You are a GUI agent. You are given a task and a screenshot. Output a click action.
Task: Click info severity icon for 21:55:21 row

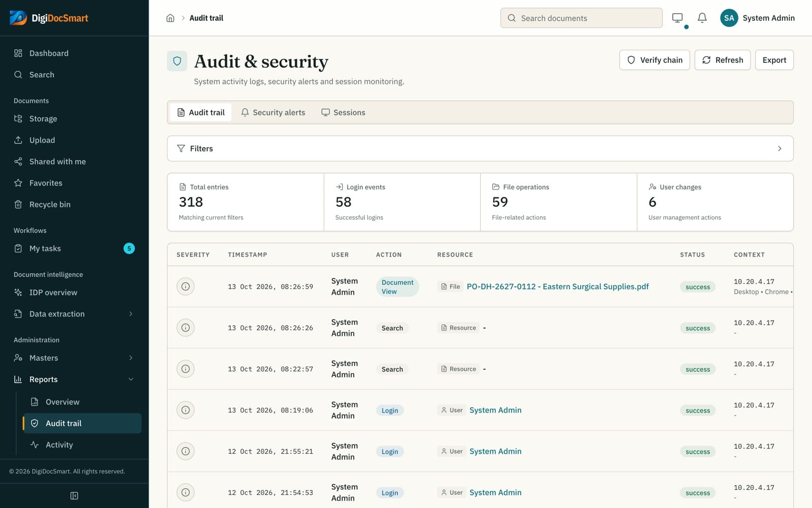(186, 451)
